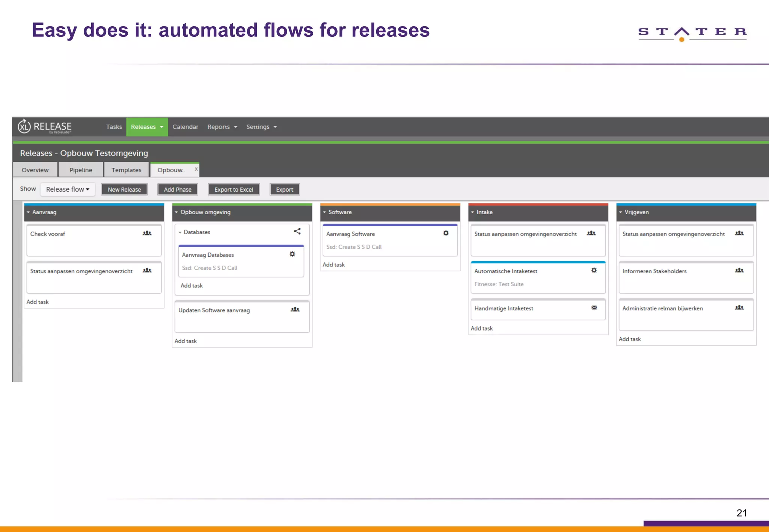Click the New Release button
The height and width of the screenshot is (532, 769).
pos(124,189)
